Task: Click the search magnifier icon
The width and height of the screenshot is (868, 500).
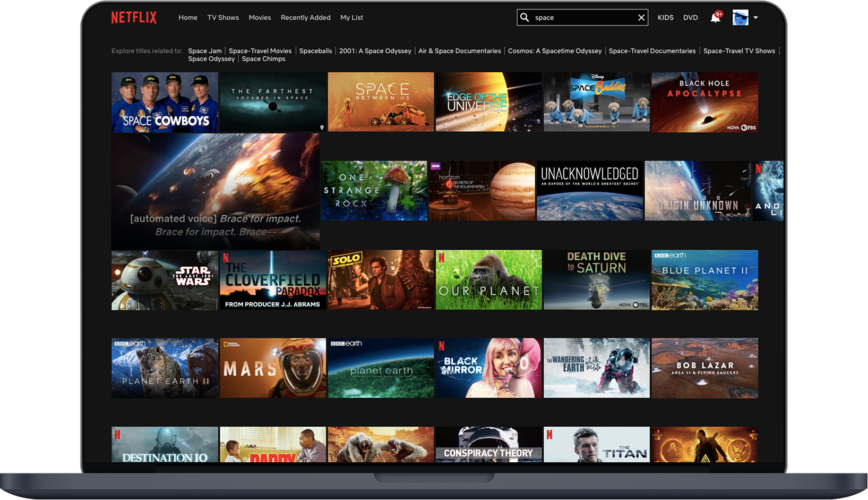Action: point(525,17)
